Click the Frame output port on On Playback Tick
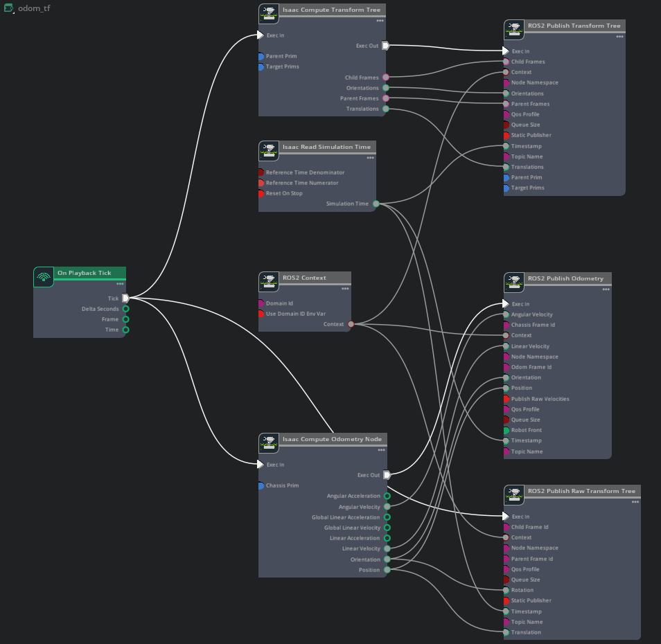The image size is (661, 644). (x=125, y=319)
